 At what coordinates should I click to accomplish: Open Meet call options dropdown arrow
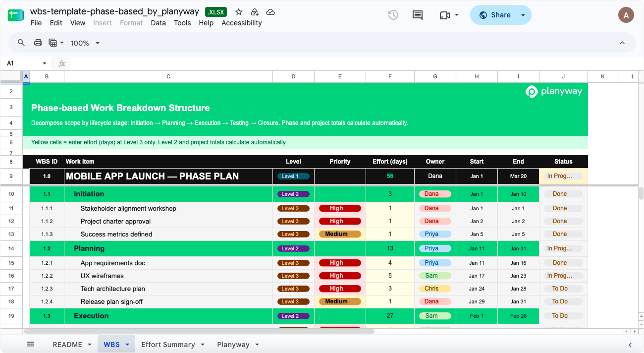pos(456,15)
